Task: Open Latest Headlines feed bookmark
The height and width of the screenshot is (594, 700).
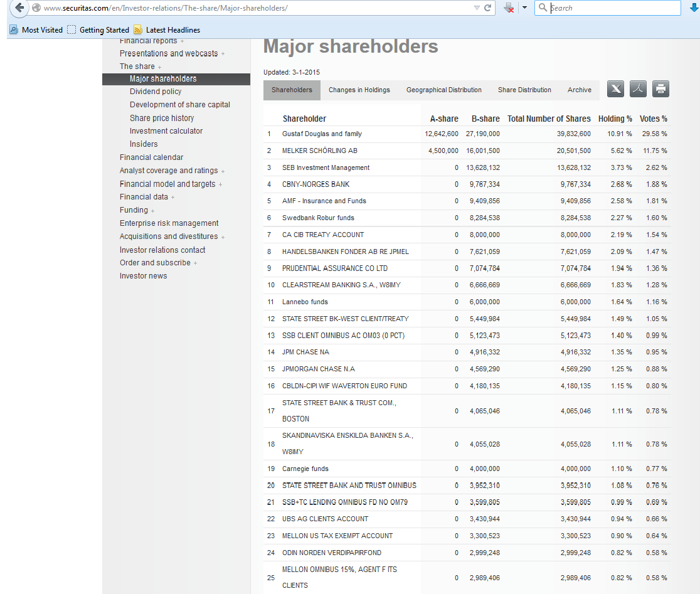Action: [x=167, y=30]
